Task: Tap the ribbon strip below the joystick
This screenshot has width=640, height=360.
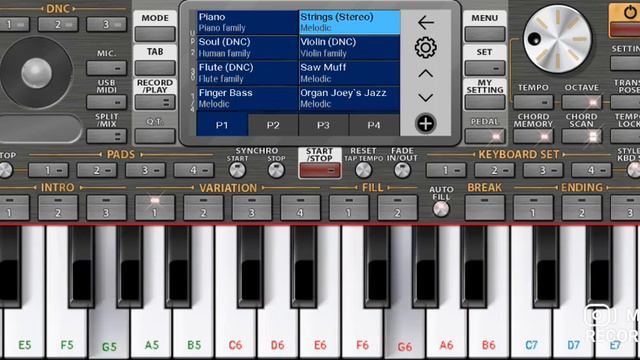Action: (40, 129)
